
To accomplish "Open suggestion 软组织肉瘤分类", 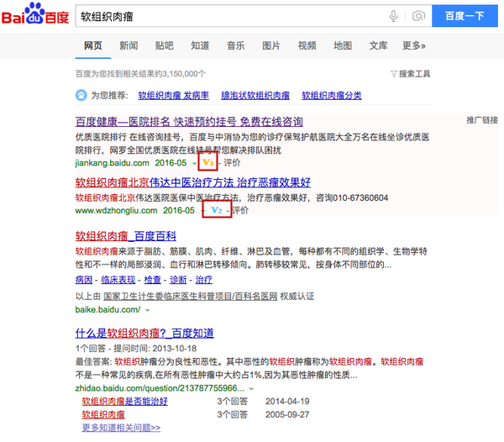I will [x=332, y=96].
